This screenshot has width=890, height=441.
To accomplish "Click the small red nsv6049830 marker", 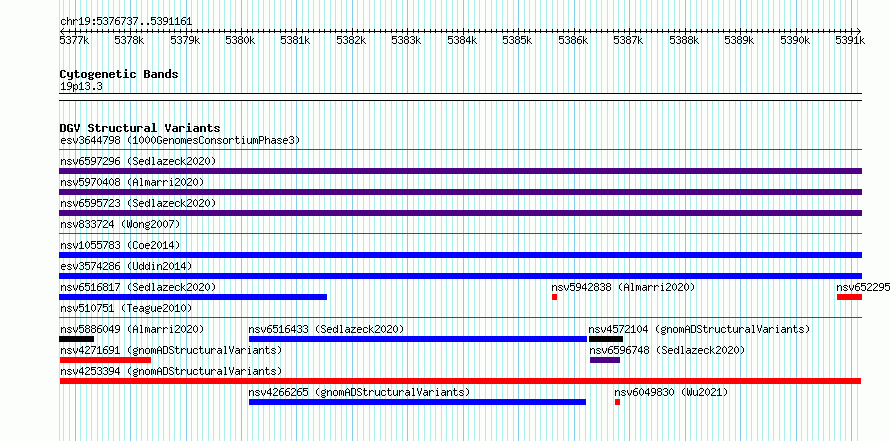I will point(618,402).
